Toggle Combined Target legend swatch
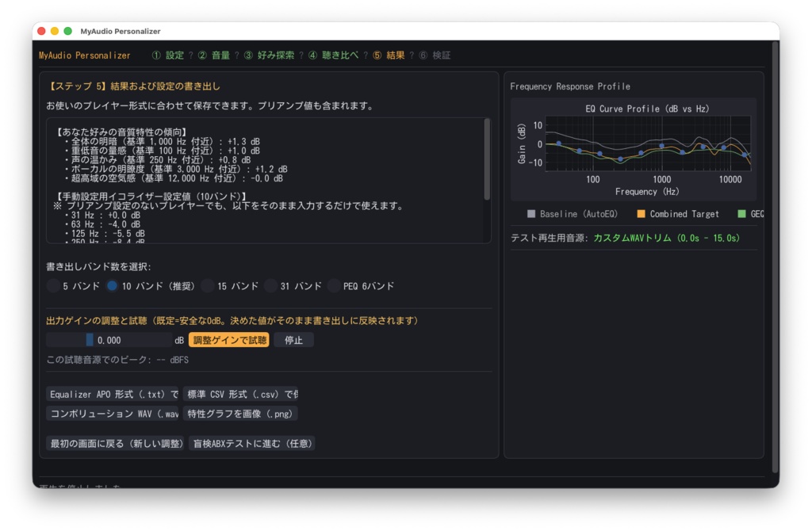Screen dimensions: 812x531 tap(641, 214)
